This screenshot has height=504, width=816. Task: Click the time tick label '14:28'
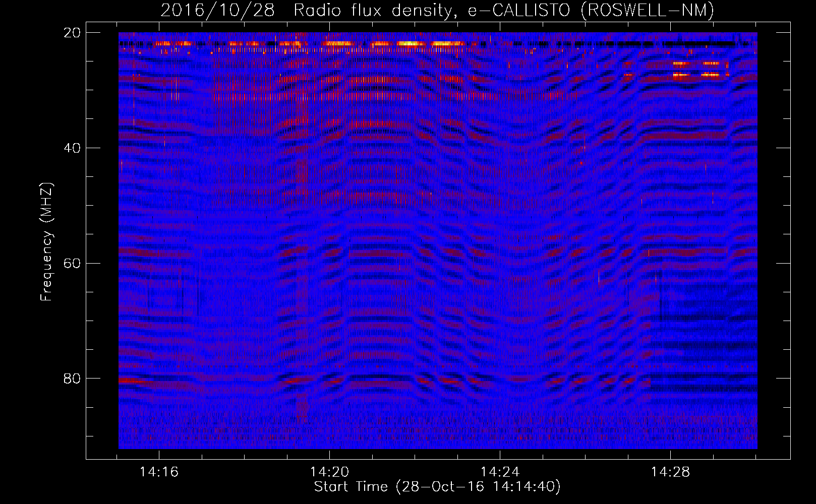tap(670, 472)
